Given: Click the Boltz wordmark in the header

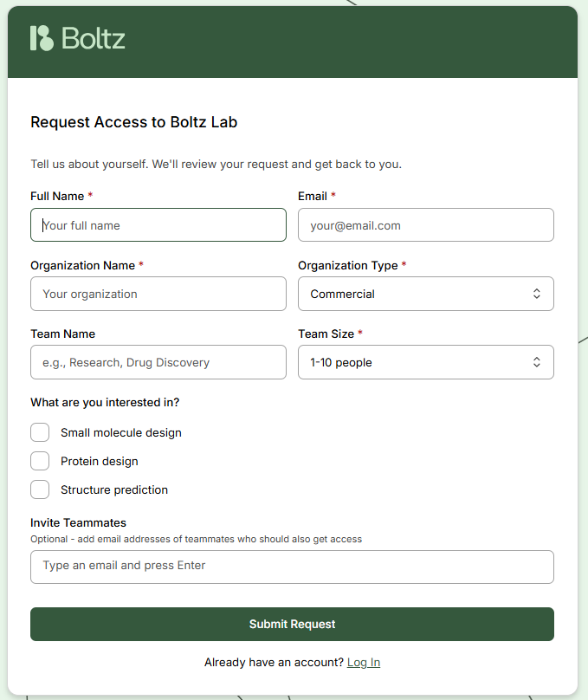Looking at the screenshot, I should tap(94, 38).
